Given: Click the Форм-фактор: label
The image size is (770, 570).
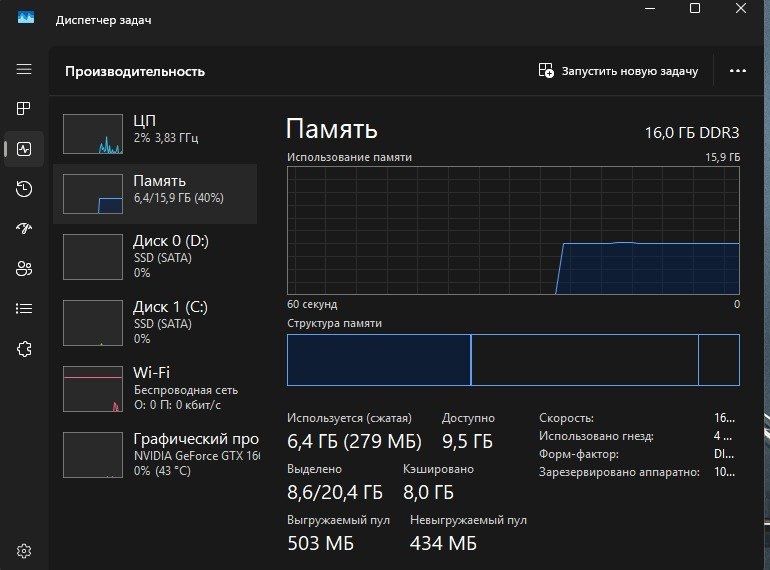Looking at the screenshot, I should (x=578, y=454).
